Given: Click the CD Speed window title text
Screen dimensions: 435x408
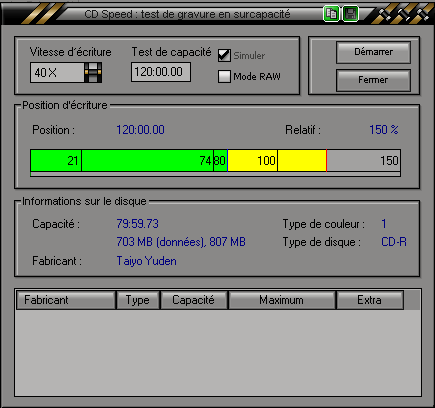Looking at the screenshot, I should pyautogui.click(x=187, y=14).
